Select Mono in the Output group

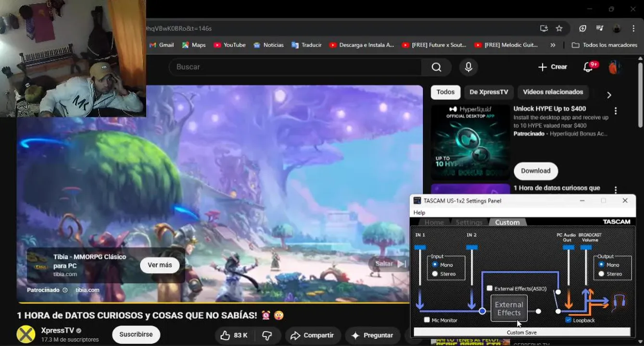click(601, 265)
